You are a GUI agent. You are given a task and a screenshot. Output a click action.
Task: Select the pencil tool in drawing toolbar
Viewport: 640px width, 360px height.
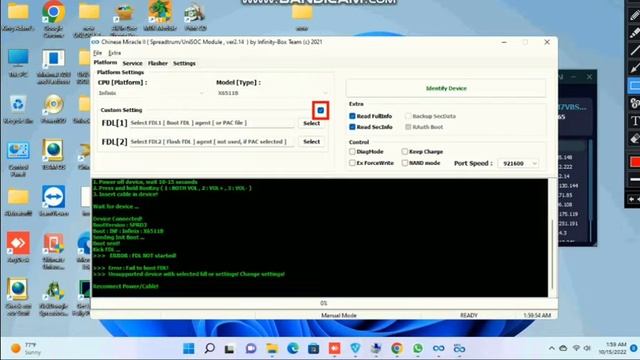click(x=634, y=15)
